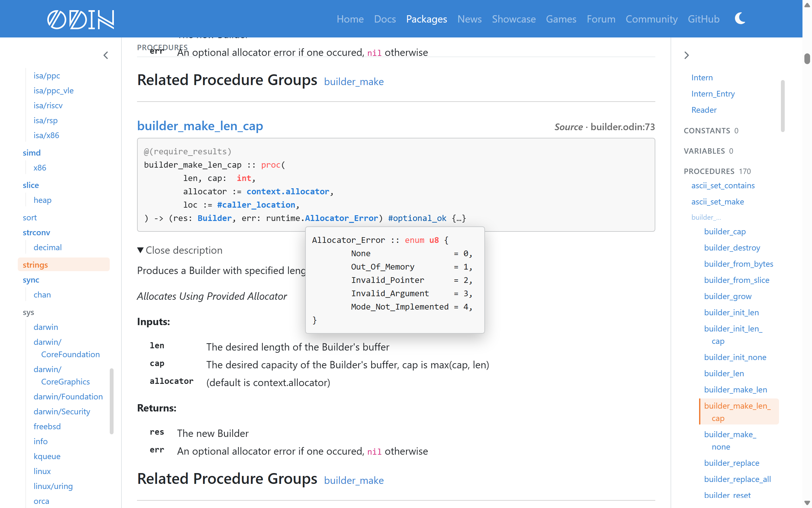Click the Allocator_Error type link
Image resolution: width=812 pixels, height=508 pixels.
click(342, 218)
